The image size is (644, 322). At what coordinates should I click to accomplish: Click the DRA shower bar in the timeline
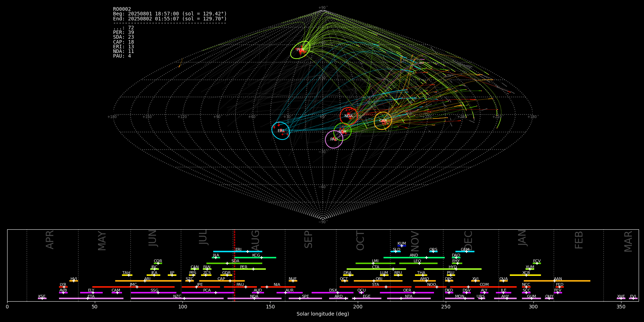point(348,275)
